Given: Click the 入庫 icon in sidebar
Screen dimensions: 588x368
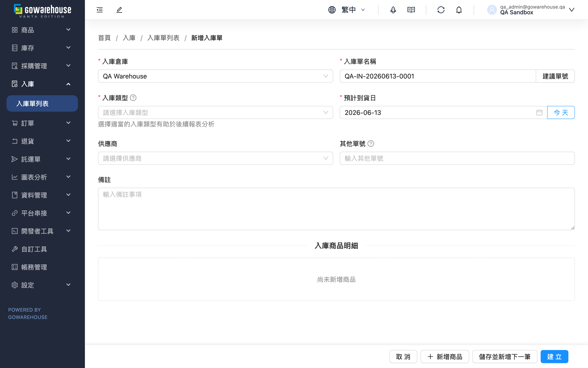Looking at the screenshot, I should pyautogui.click(x=14, y=84).
